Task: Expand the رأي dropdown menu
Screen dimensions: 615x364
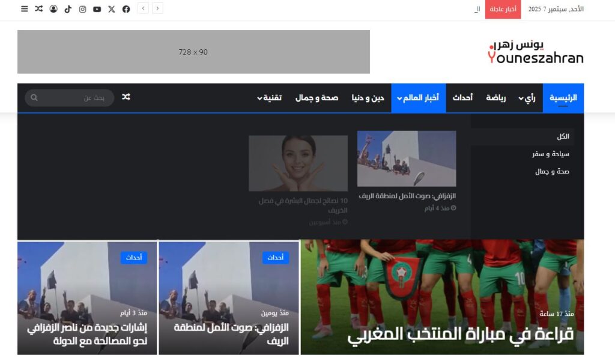Action: pos(527,98)
